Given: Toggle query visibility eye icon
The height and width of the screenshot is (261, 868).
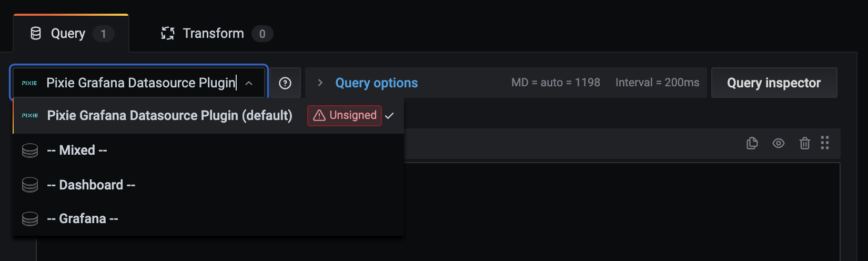Looking at the screenshot, I should coord(779,143).
